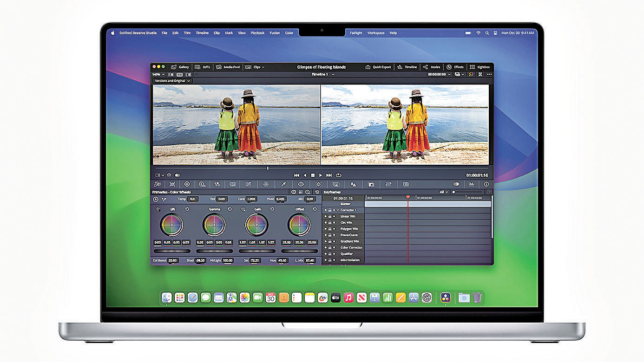Open the Information palette icon
The width and height of the screenshot is (644, 362).
[486, 184]
